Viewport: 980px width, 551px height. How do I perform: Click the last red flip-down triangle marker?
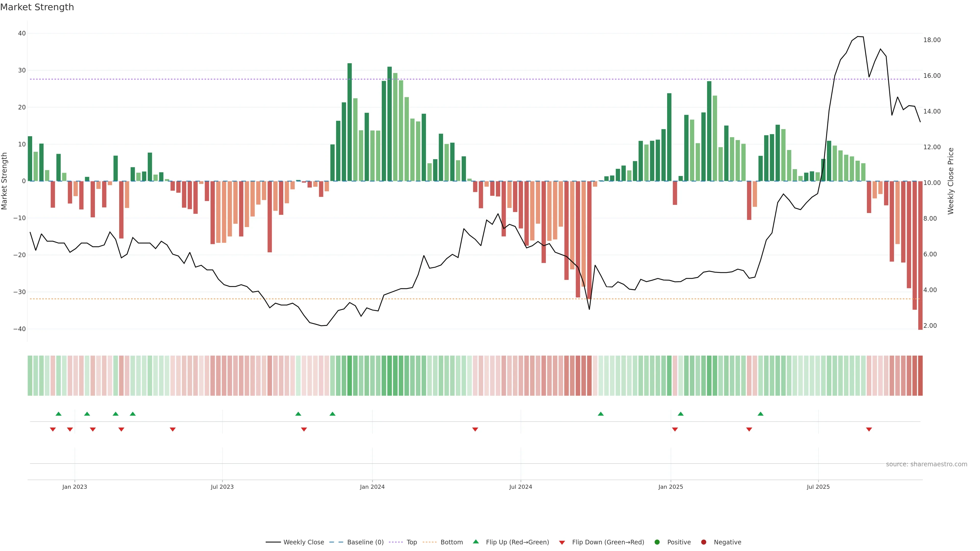pos(869,429)
